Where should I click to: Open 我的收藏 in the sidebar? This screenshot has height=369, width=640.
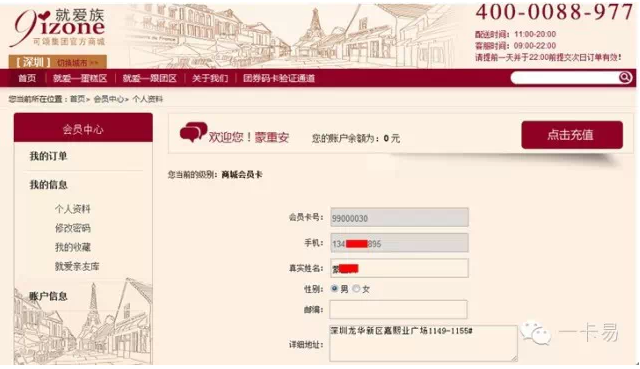coord(73,247)
